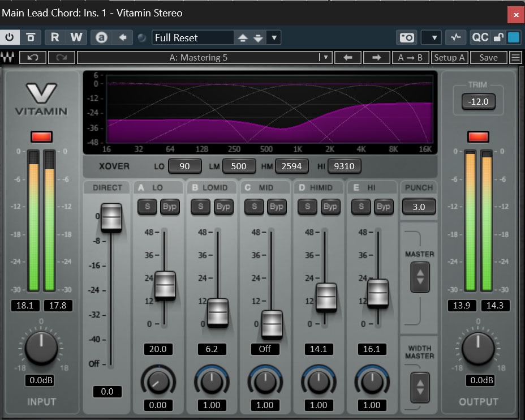The width and height of the screenshot is (525, 420).
Task: Load the previous Waves preset arrow
Action: [348, 57]
